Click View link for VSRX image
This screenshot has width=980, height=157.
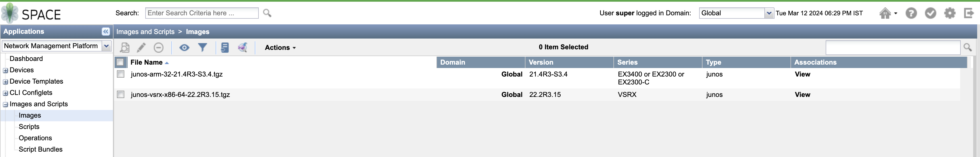802,95
